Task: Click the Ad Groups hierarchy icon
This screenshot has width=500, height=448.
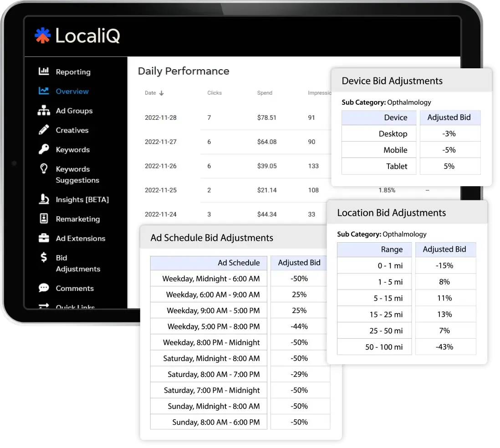Action: point(44,110)
